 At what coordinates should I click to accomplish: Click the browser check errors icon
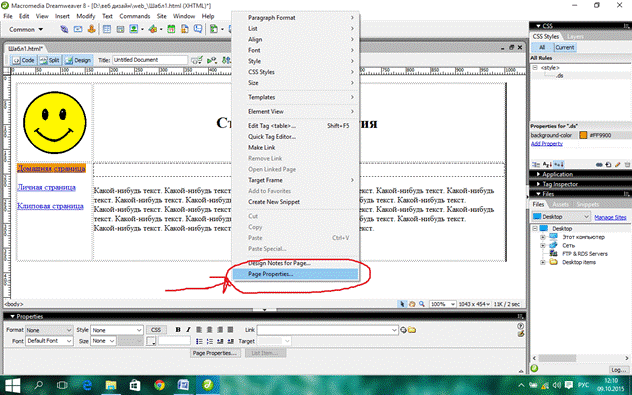point(196,60)
